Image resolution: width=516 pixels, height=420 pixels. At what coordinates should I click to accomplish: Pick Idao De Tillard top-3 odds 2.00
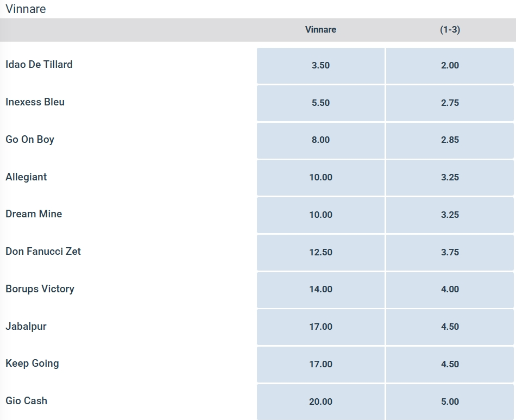point(450,66)
